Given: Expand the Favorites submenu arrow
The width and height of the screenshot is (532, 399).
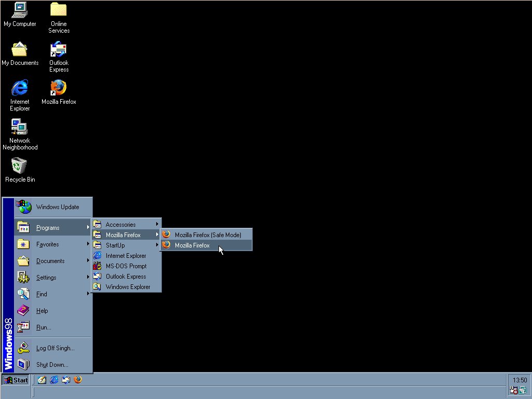Looking at the screenshot, I should [88, 244].
